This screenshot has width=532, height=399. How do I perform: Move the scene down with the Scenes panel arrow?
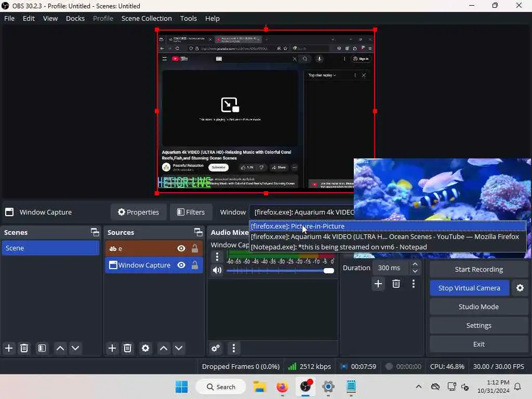(x=75, y=348)
